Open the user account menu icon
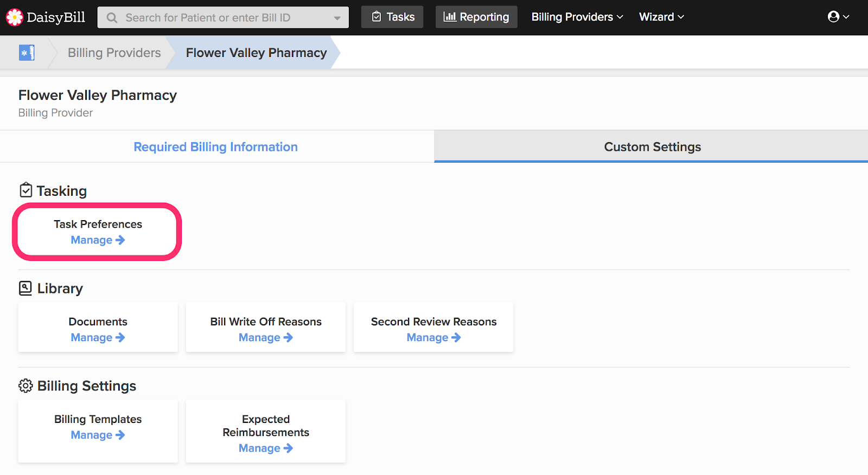 point(838,17)
